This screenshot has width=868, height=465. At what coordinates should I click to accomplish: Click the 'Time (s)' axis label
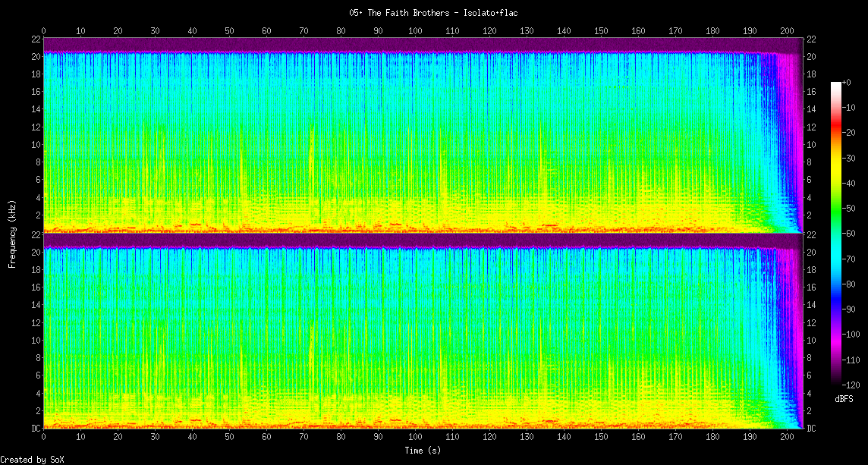[423, 451]
